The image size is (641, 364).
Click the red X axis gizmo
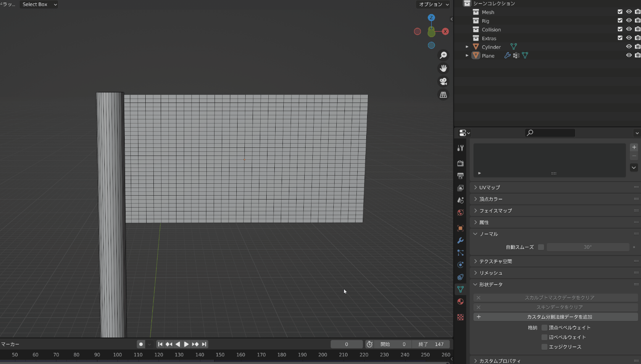[445, 31]
